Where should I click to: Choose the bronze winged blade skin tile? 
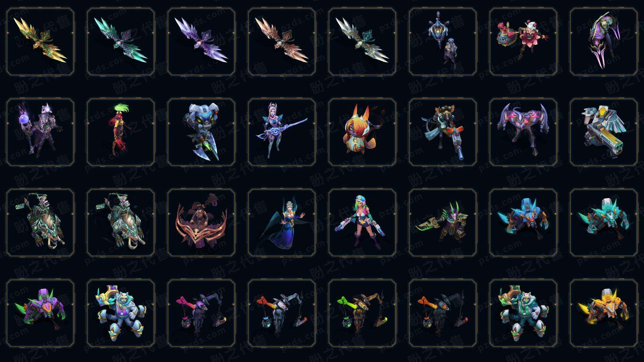[x=282, y=42]
